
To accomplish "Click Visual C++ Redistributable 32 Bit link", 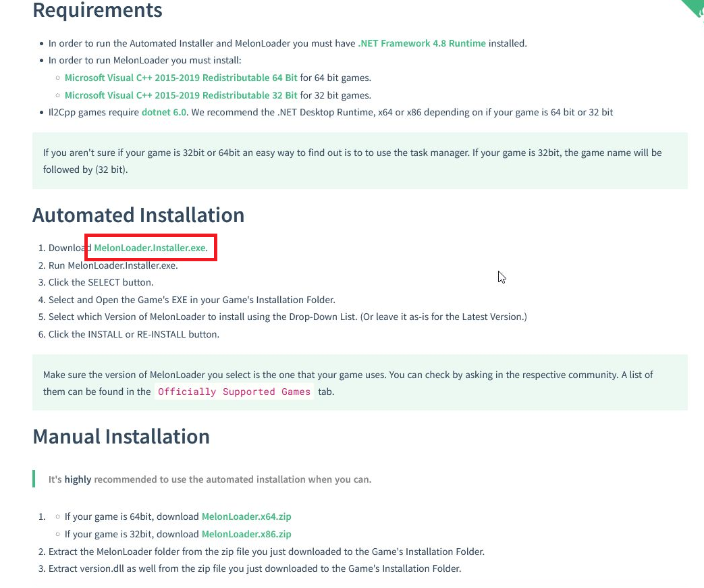I will 181,95.
